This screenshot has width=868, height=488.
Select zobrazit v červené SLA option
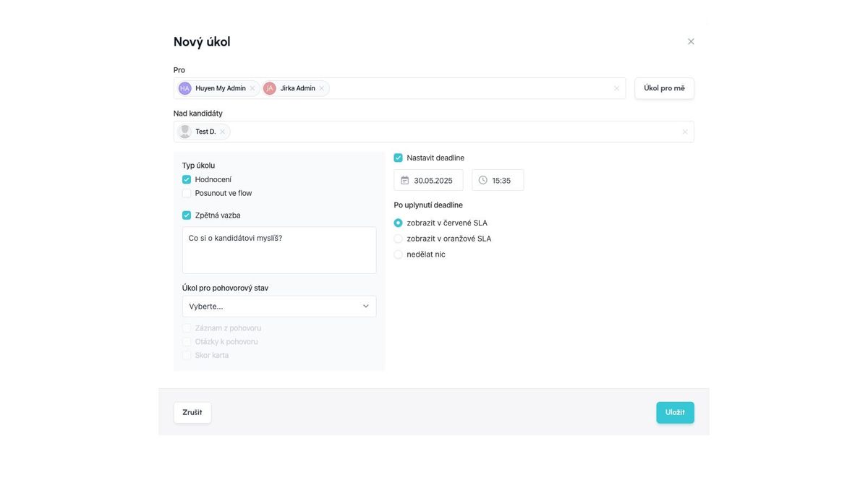point(399,223)
